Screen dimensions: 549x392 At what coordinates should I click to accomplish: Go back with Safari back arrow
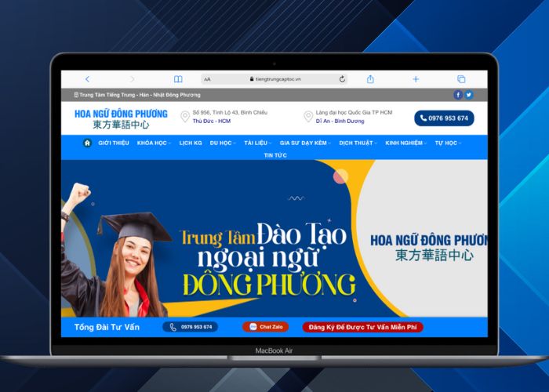click(88, 79)
